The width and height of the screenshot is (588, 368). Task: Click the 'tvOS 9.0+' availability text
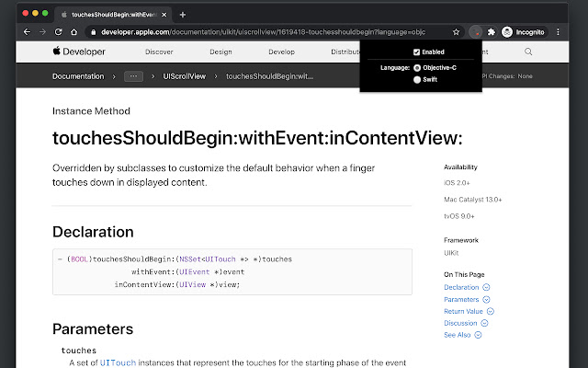click(459, 216)
